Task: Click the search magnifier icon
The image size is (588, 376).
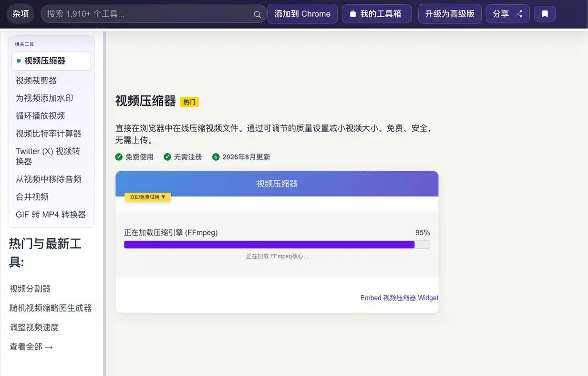Action: coord(258,14)
